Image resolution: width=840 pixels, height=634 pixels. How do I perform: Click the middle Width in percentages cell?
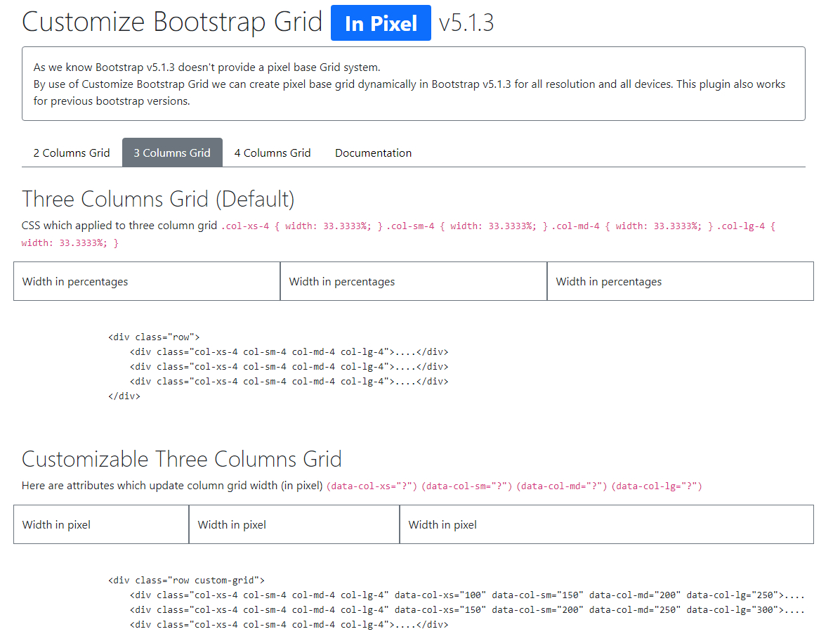(x=414, y=281)
